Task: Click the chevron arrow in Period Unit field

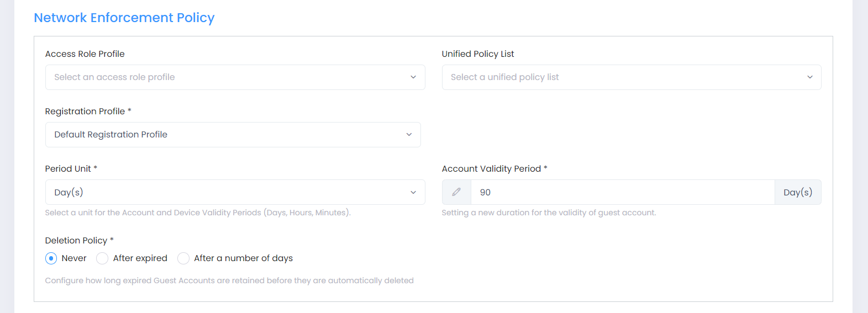Action: pos(413,192)
